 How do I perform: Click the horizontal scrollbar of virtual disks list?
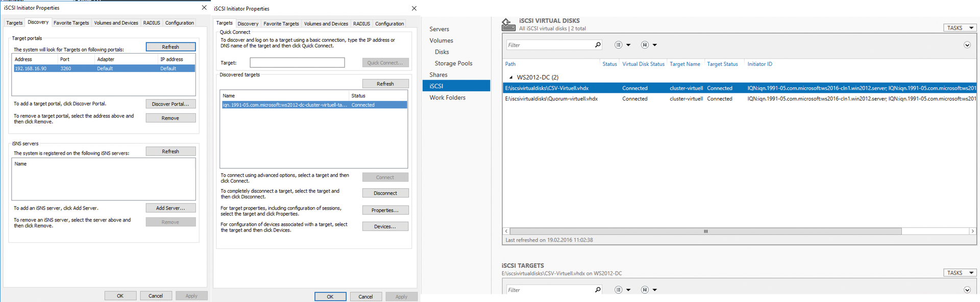(706, 231)
